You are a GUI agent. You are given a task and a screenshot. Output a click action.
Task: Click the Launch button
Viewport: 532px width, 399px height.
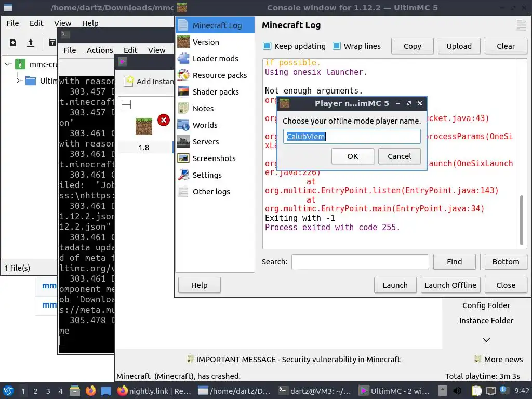(x=395, y=285)
